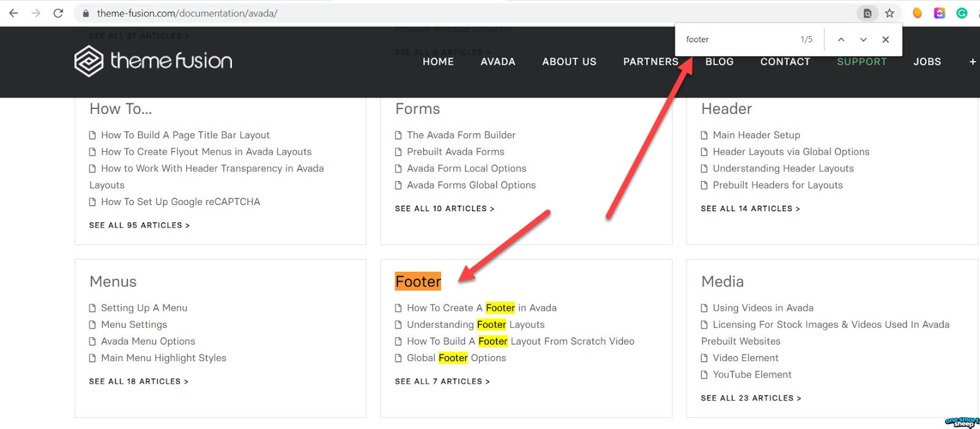This screenshot has height=429, width=980.
Task: Open the ABOUT US menu item
Action: (x=569, y=62)
